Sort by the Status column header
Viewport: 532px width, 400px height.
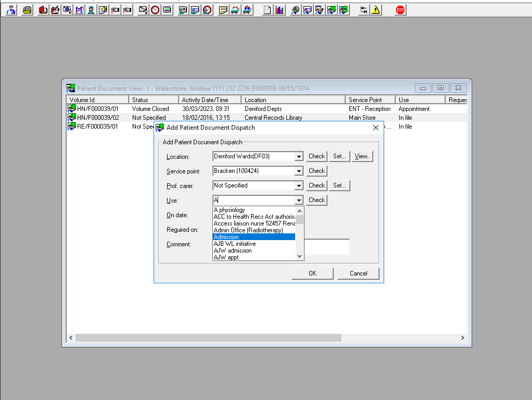(154, 100)
